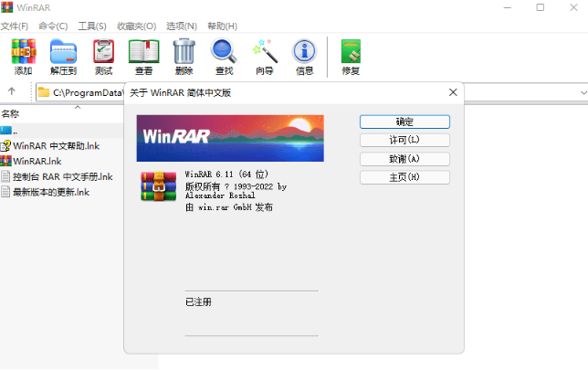Go up one folder level arrow
Viewport: 588px width, 370px height.
pos(12,91)
